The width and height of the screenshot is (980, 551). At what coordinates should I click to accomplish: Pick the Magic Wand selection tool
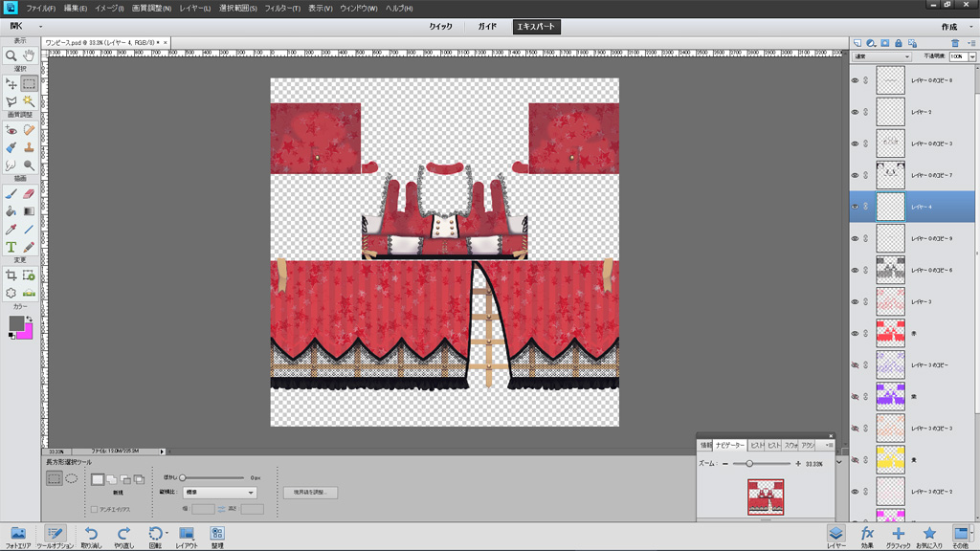click(29, 100)
